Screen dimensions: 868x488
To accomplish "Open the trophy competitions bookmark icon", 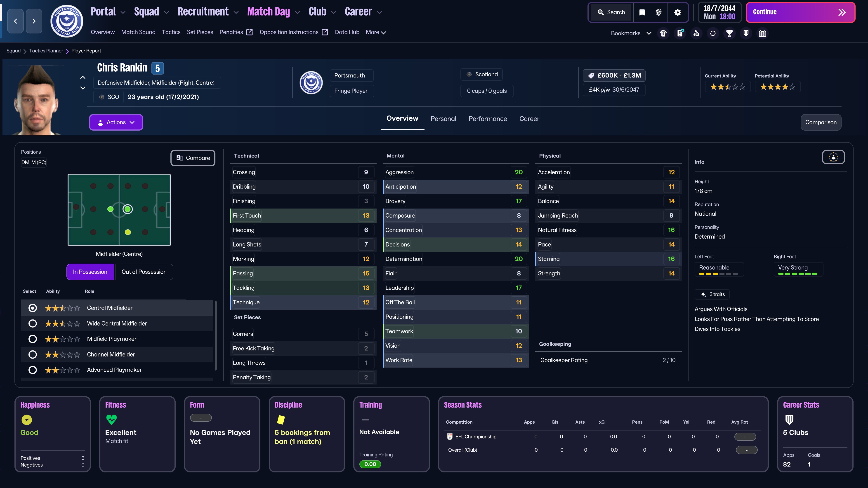I will (x=729, y=33).
